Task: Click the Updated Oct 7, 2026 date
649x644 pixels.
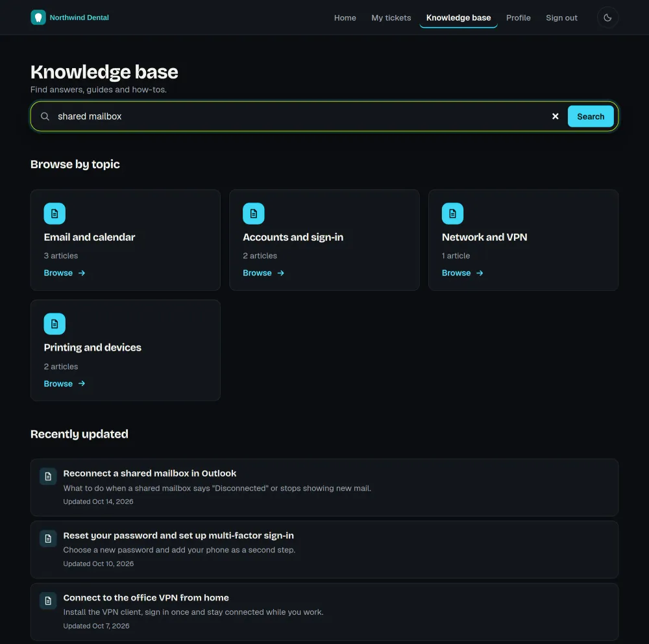Action: [x=96, y=626]
